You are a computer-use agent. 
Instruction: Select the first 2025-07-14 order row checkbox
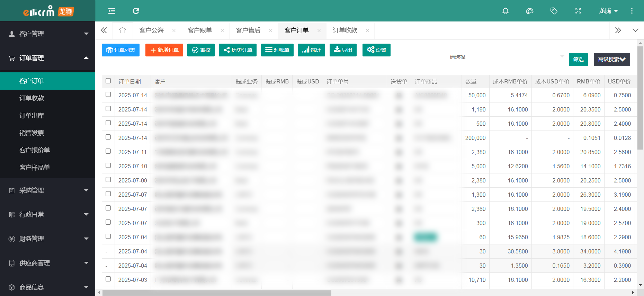[108, 95]
